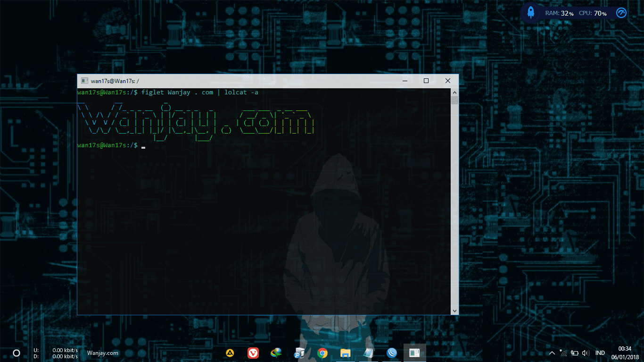Open the Wi-Fi network tray icon

(563, 353)
